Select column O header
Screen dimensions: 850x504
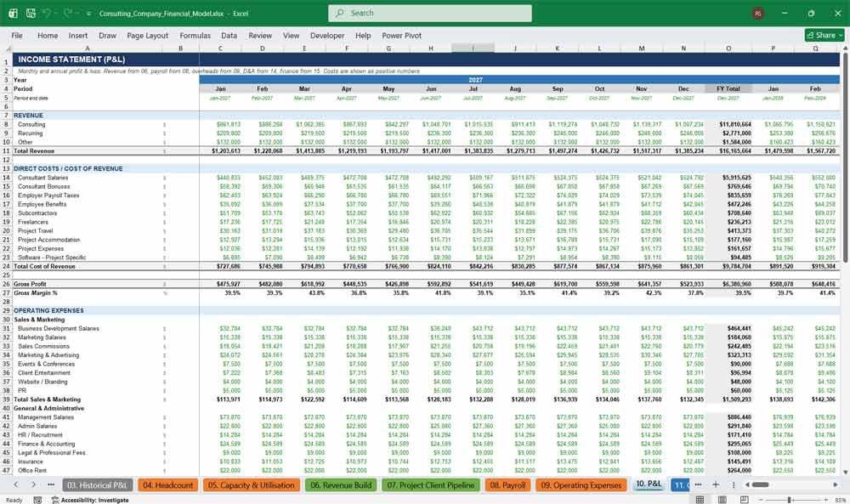tap(728, 48)
